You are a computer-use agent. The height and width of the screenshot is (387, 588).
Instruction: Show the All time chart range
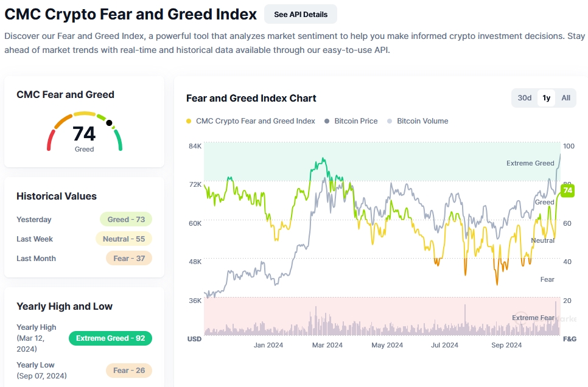tap(566, 98)
